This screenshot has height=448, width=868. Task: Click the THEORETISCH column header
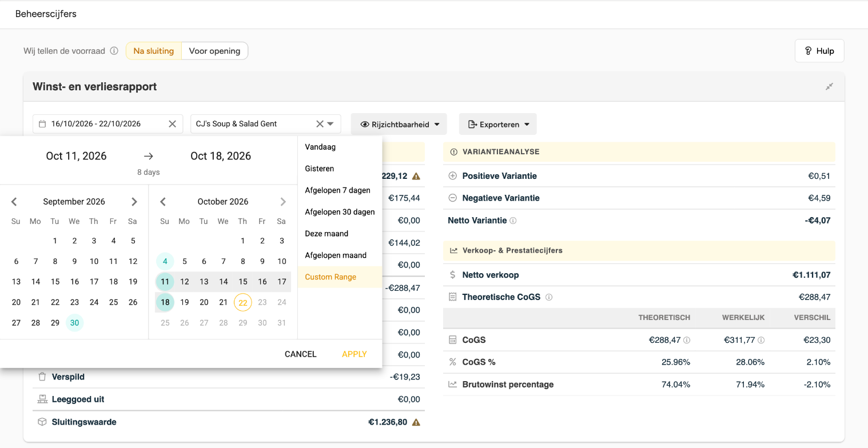click(664, 318)
